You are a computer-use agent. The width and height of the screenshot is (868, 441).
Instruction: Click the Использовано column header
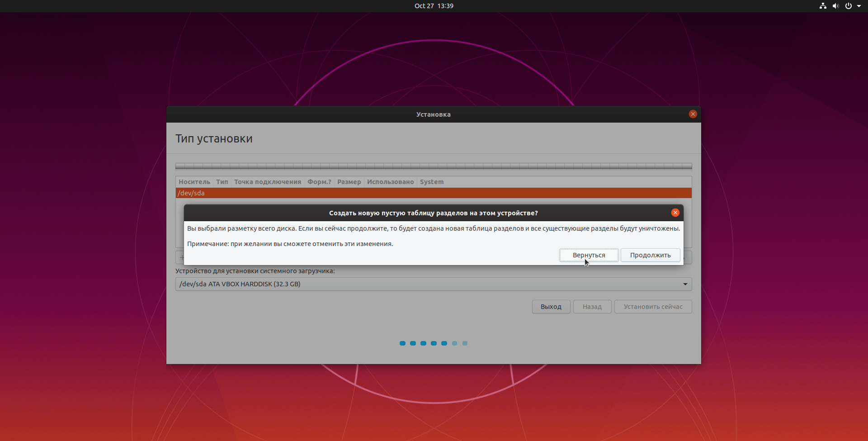pos(391,182)
